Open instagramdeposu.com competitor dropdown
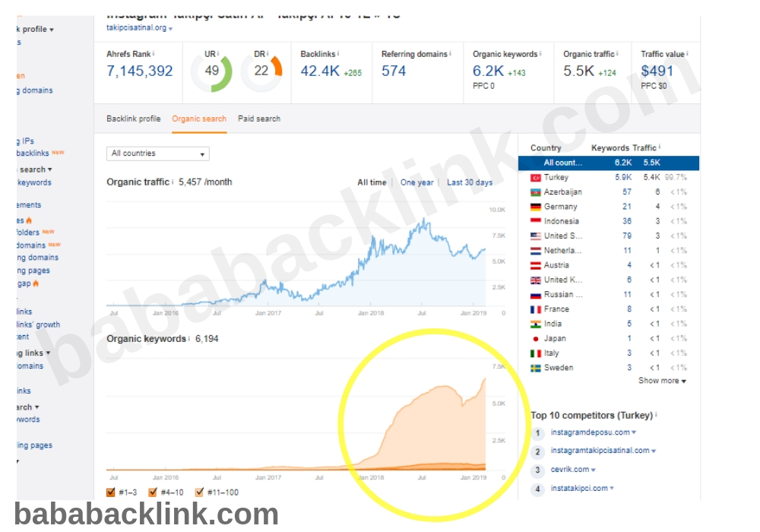The height and width of the screenshot is (532, 760). tap(634, 432)
